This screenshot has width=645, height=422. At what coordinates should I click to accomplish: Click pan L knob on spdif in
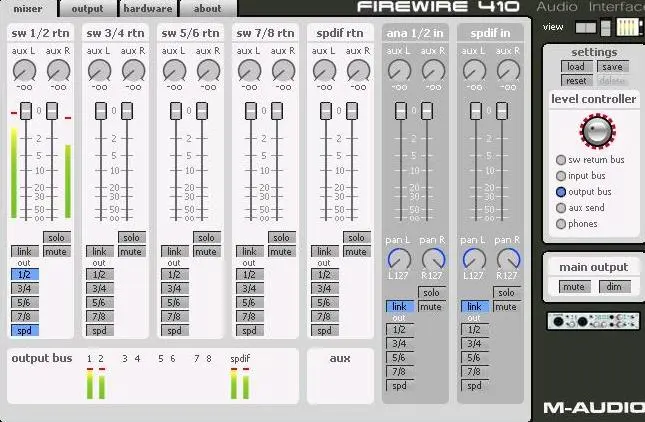point(474,259)
